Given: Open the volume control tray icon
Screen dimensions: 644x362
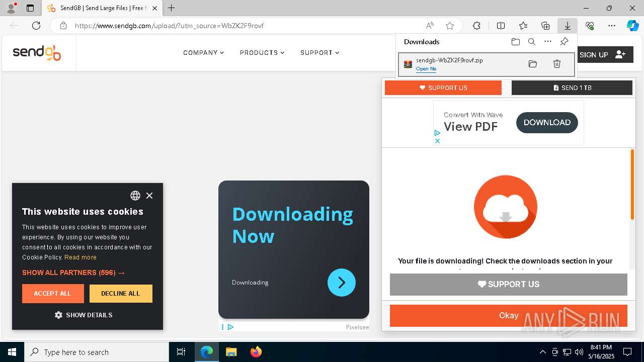Looking at the screenshot, I should pyautogui.click(x=579, y=352).
